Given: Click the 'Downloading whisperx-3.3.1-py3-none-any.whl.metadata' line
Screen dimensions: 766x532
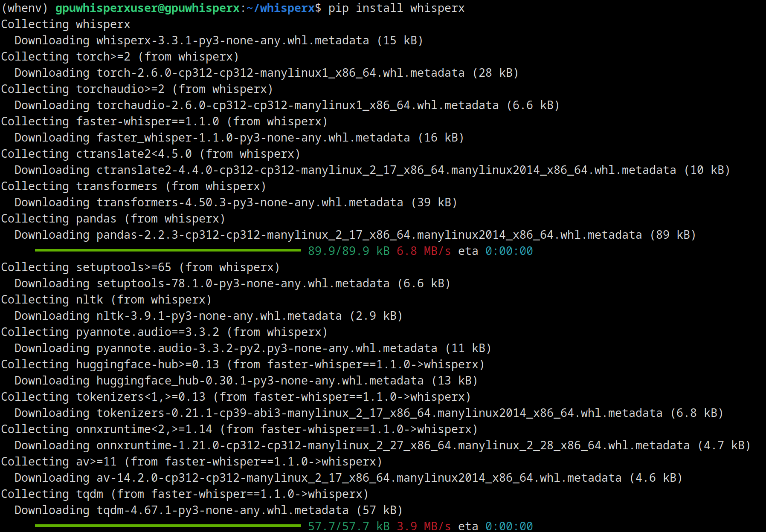Looking at the screenshot, I should pyautogui.click(x=219, y=40).
